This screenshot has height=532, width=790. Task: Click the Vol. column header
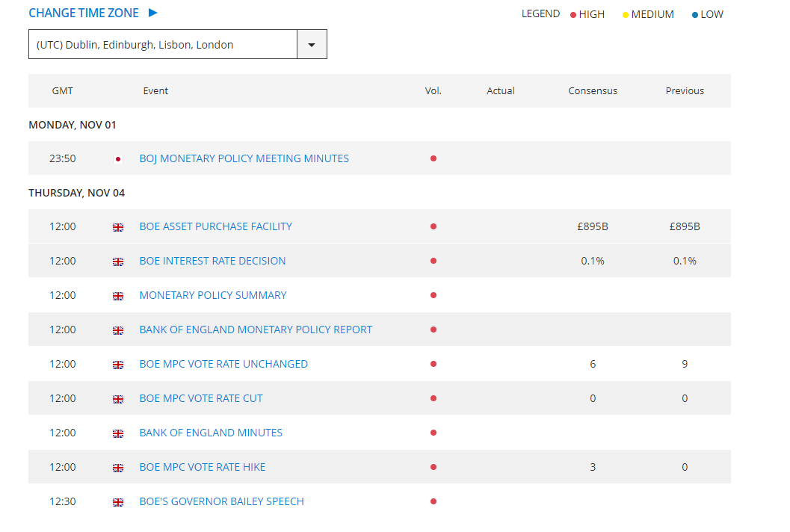tap(433, 91)
